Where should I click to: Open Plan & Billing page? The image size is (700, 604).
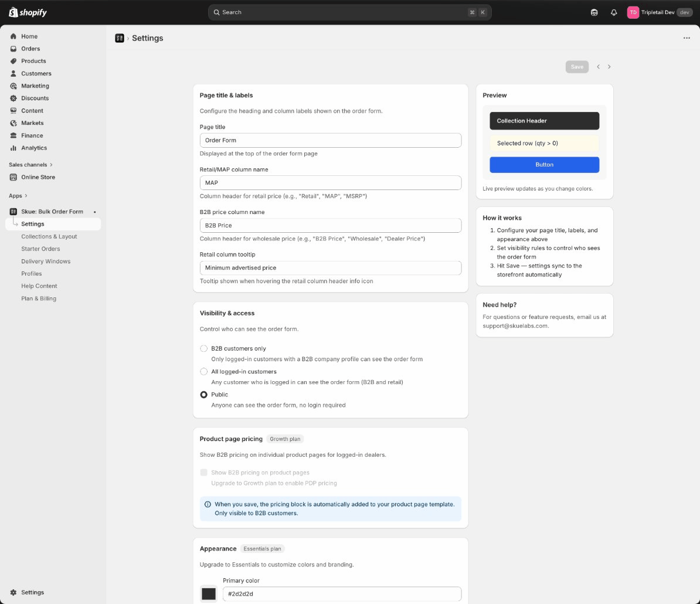[x=38, y=298]
